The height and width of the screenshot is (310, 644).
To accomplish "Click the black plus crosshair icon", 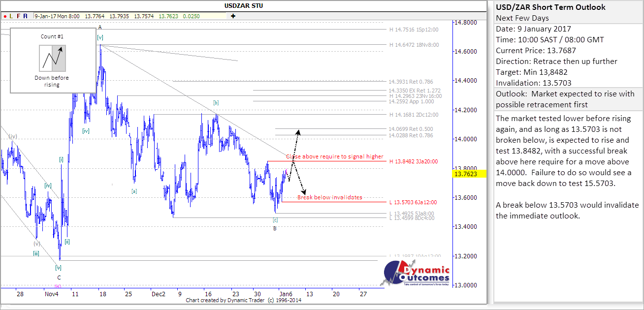I will tap(232, 16).
